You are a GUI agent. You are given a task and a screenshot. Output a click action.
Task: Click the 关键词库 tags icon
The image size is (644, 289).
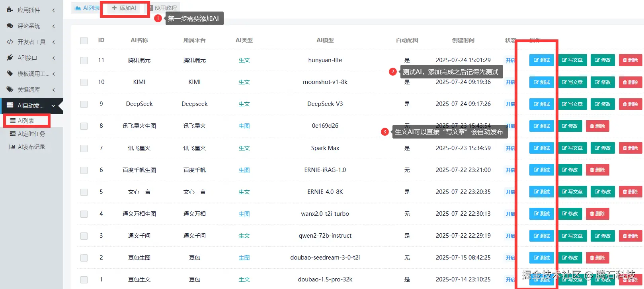pos(10,90)
